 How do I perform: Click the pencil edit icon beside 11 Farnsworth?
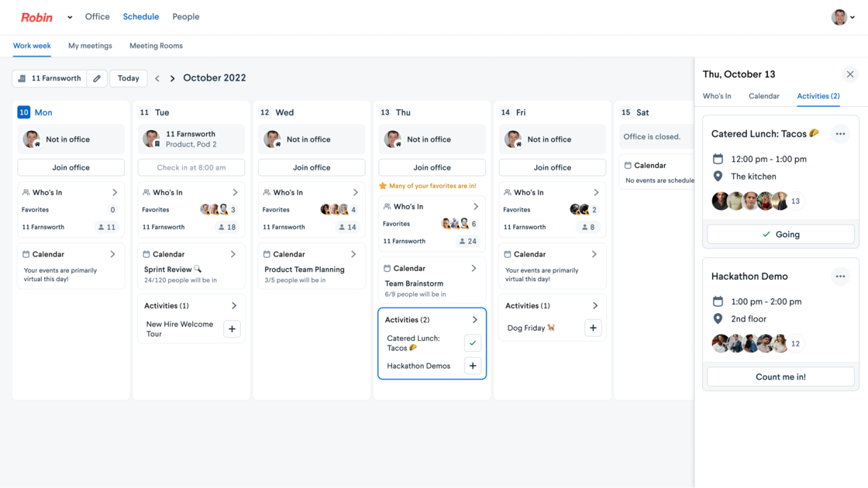(x=97, y=78)
